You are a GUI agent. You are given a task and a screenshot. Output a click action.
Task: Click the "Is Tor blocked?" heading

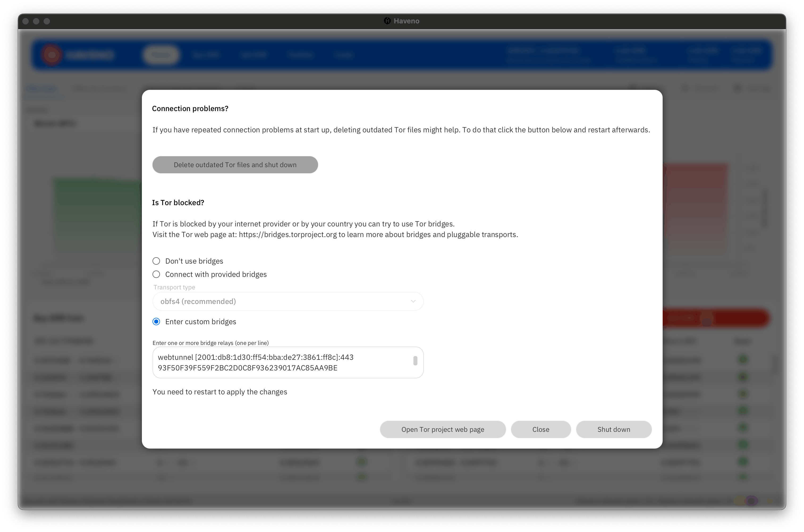pyautogui.click(x=178, y=202)
